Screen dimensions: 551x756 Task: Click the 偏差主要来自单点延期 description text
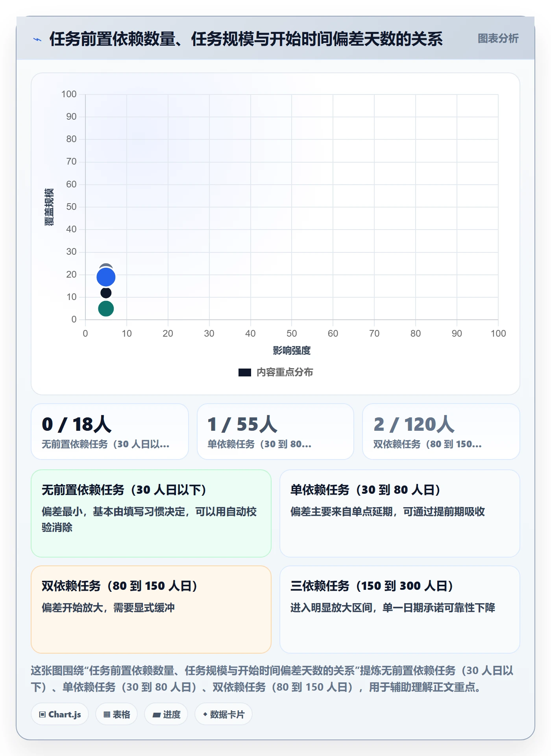pos(388,511)
